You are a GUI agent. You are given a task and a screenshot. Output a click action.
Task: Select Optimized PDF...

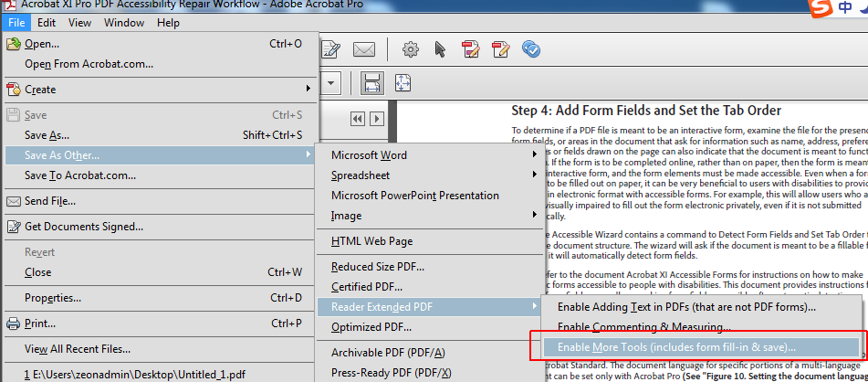tap(430, 327)
